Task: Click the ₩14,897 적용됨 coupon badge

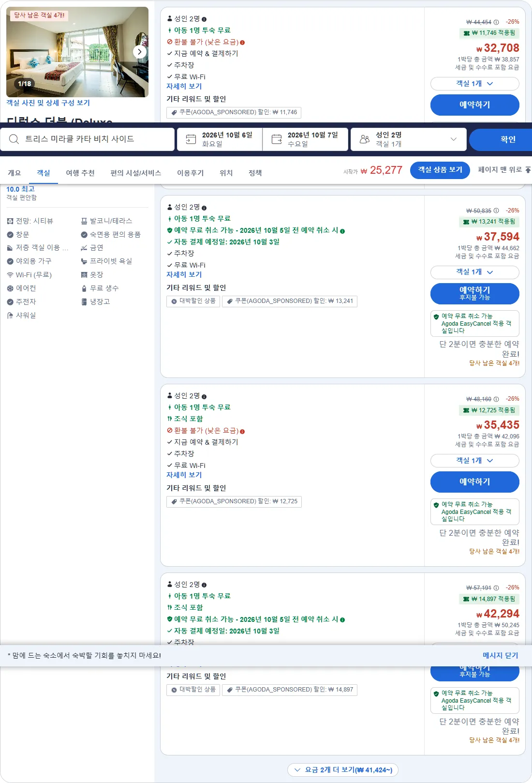Action: pos(489,599)
